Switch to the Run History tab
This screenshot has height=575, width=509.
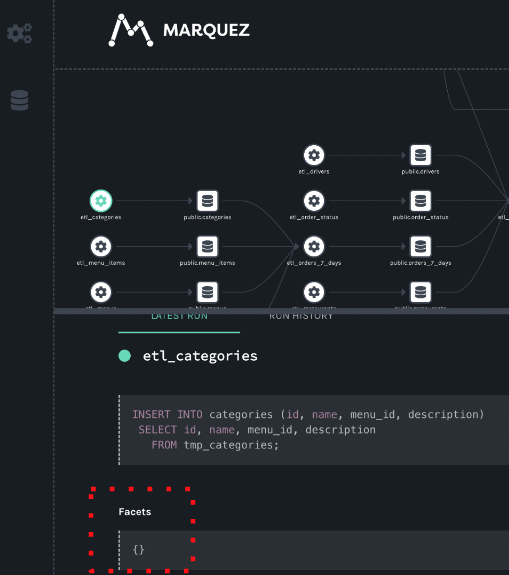pyautogui.click(x=301, y=317)
